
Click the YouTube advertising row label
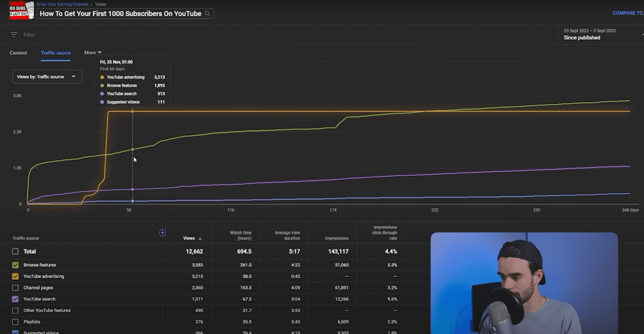[x=44, y=276]
